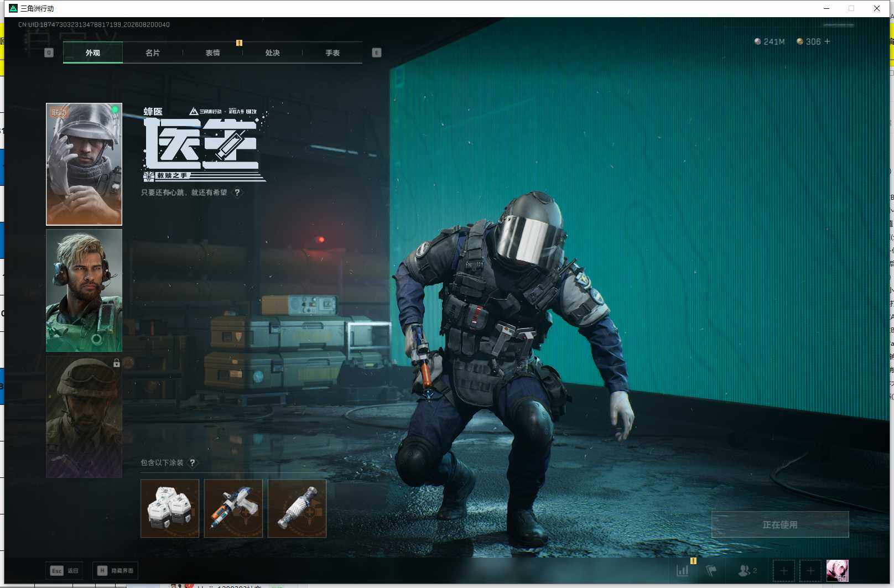The image size is (894, 588).
Task: Go to the 处决 tab
Action: point(272,53)
